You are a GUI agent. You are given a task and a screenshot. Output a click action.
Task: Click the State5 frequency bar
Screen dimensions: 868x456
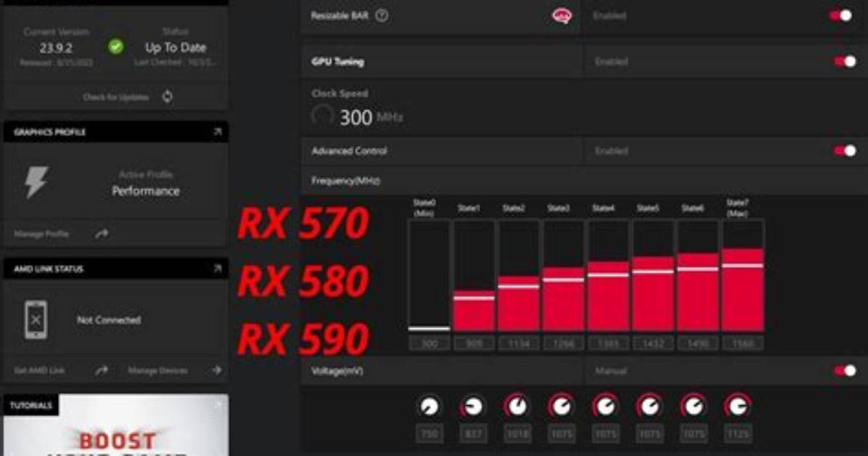click(x=653, y=275)
